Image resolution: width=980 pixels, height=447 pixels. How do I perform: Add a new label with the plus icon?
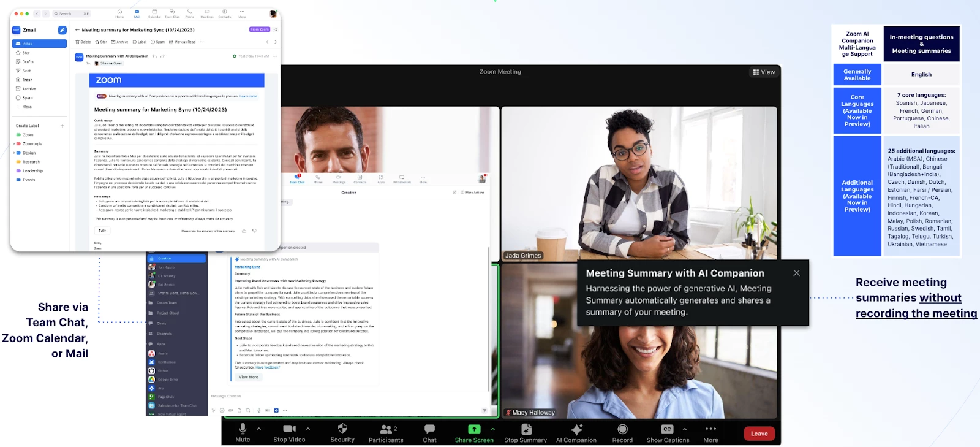click(62, 126)
